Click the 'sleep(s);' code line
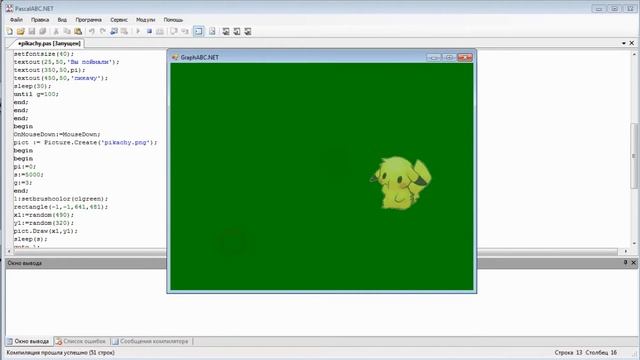 [30, 239]
